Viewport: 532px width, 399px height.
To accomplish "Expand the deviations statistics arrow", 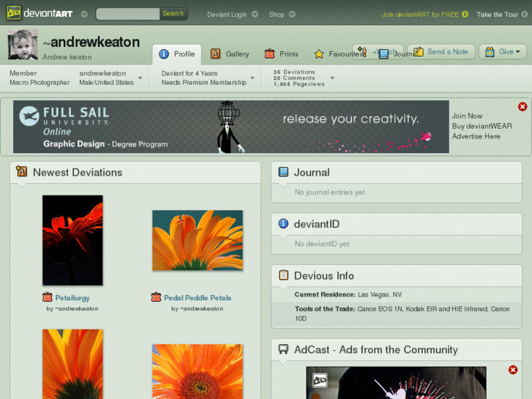I will click(x=332, y=78).
